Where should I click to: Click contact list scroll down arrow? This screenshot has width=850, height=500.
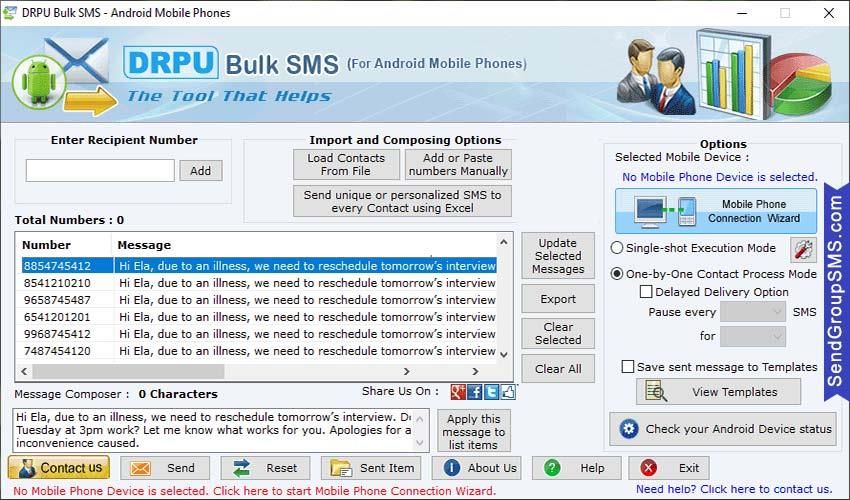click(504, 355)
